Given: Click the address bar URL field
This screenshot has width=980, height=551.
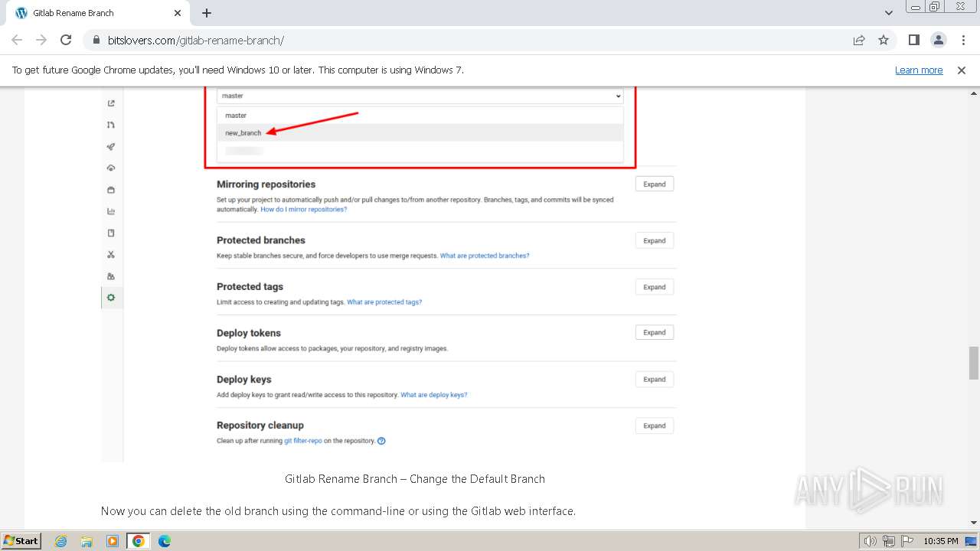Looking at the screenshot, I should (459, 40).
